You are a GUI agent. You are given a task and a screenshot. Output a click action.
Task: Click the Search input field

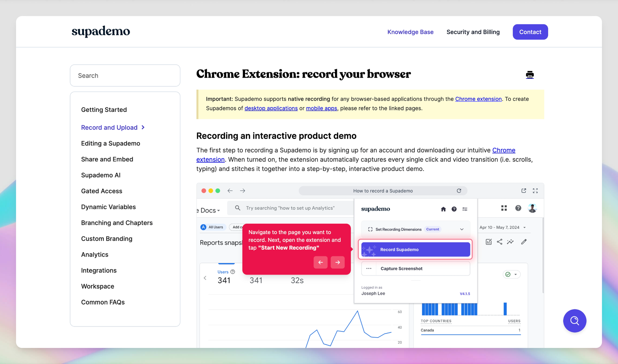point(125,75)
